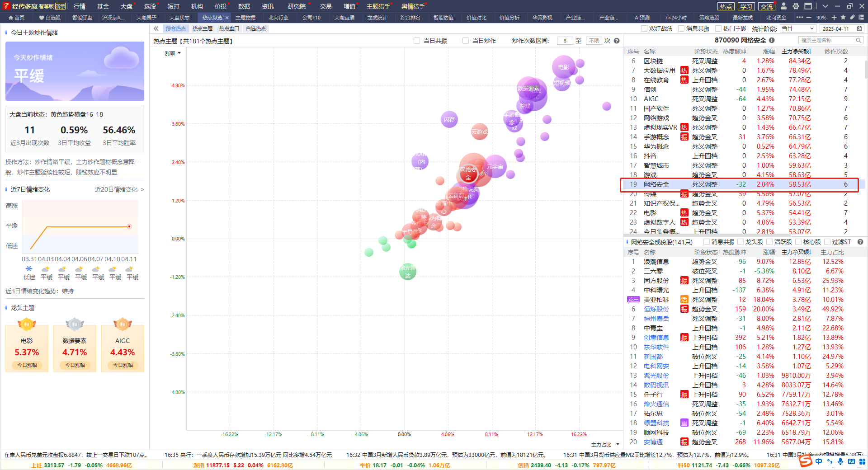Toggle the 过滤ST checkbox
Screen dimensions: 868x470
[827, 242]
